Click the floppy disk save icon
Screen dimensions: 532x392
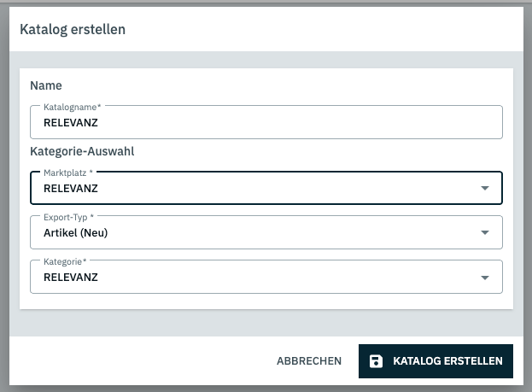376,361
